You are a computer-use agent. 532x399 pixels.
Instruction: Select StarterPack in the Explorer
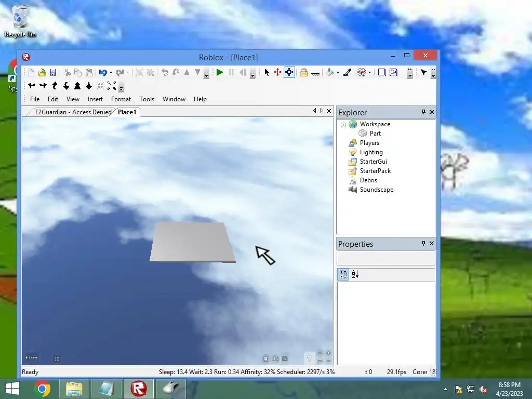[x=375, y=170]
